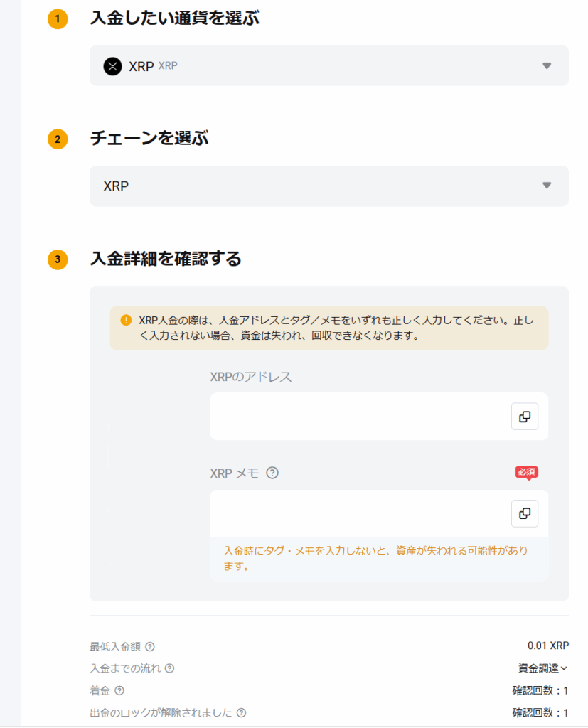
Task: Click the XRP memo field
Action: click(360, 513)
